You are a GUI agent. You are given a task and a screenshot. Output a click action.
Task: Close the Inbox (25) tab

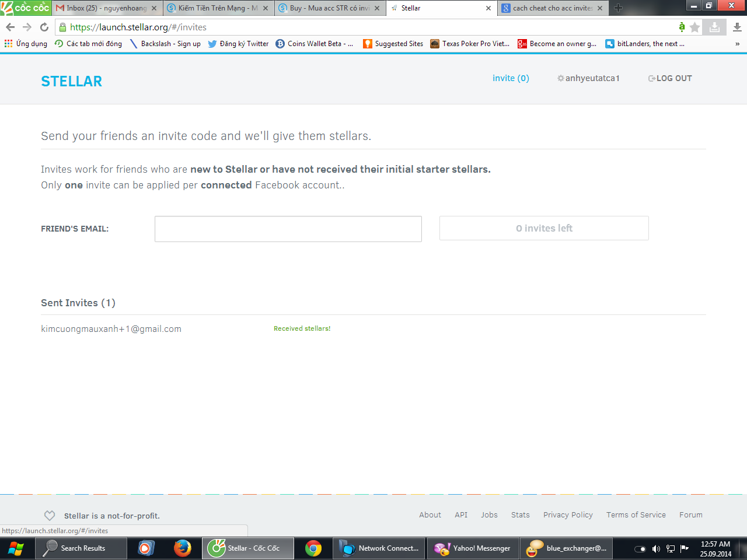coord(154,8)
